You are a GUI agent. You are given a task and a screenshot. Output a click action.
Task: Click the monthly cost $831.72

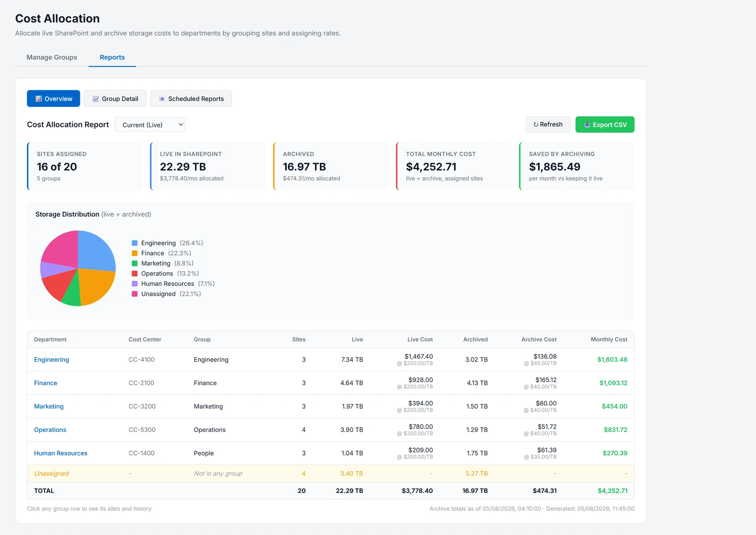coord(616,430)
